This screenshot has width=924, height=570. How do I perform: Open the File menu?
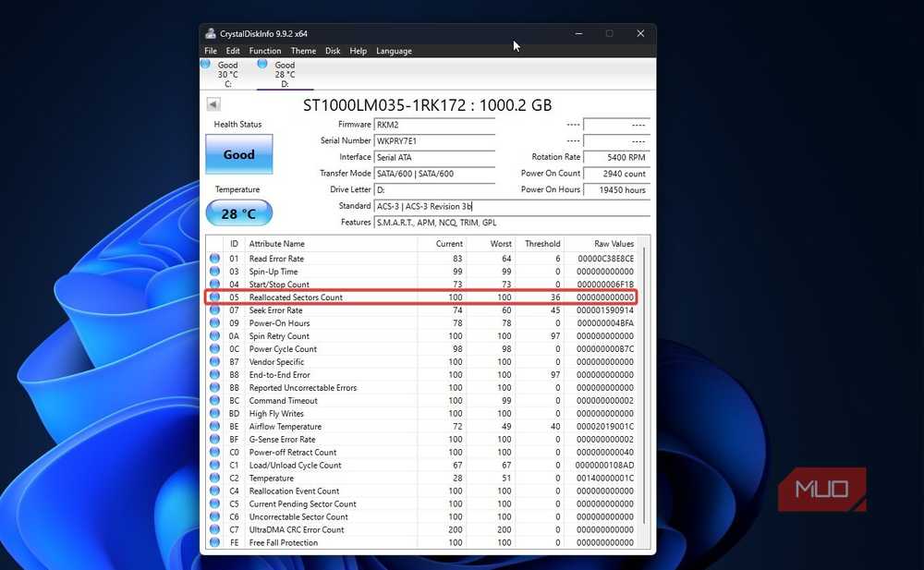[x=211, y=51]
